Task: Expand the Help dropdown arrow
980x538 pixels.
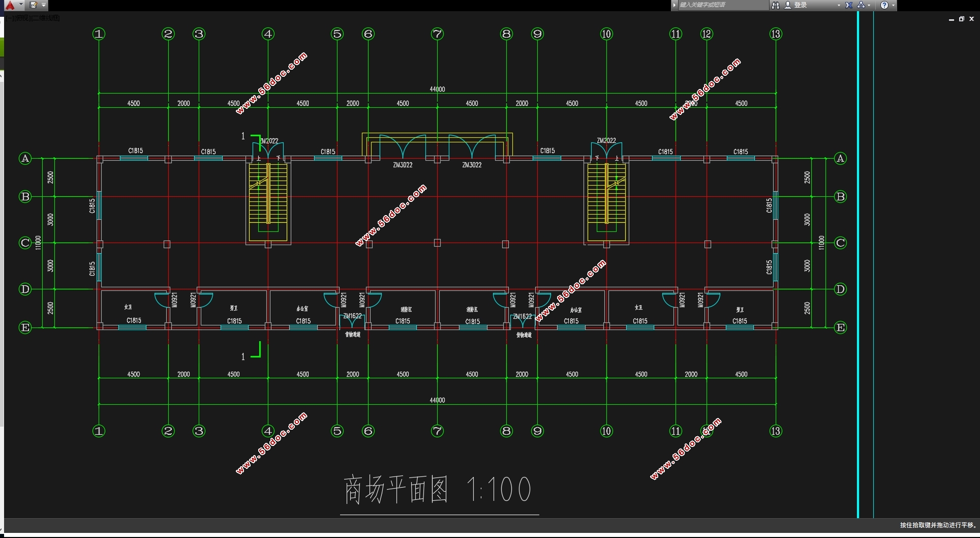Action: click(893, 5)
